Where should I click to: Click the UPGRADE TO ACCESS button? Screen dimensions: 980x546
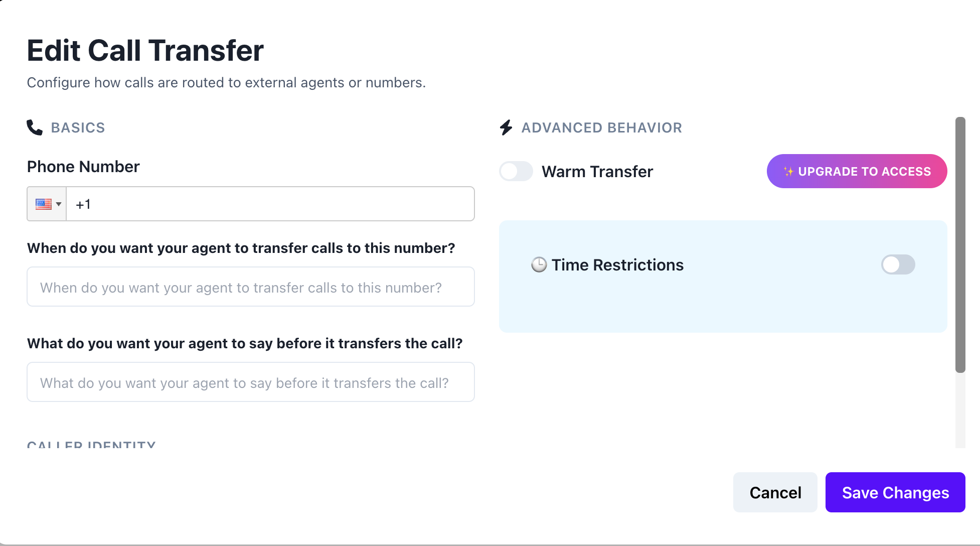857,171
